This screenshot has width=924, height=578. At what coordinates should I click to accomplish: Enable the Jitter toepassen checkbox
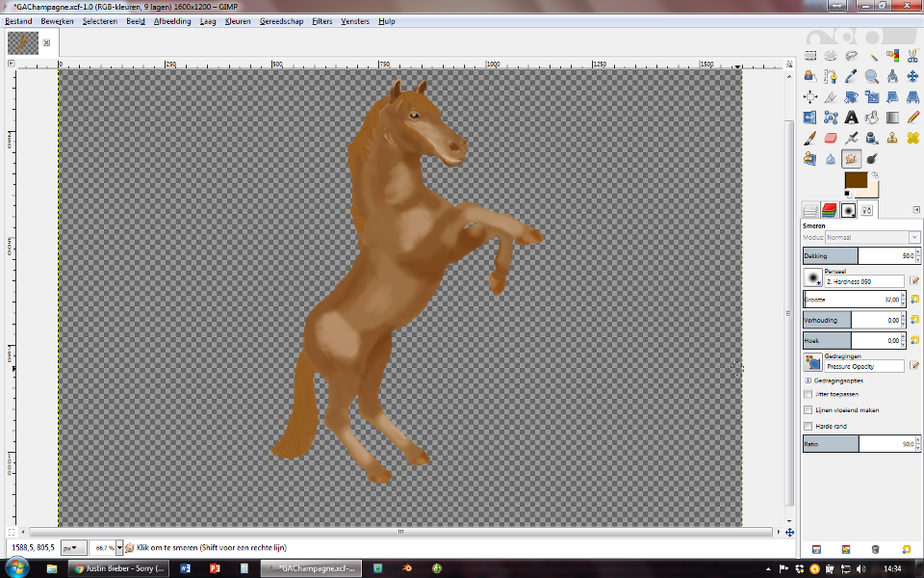[x=808, y=394]
